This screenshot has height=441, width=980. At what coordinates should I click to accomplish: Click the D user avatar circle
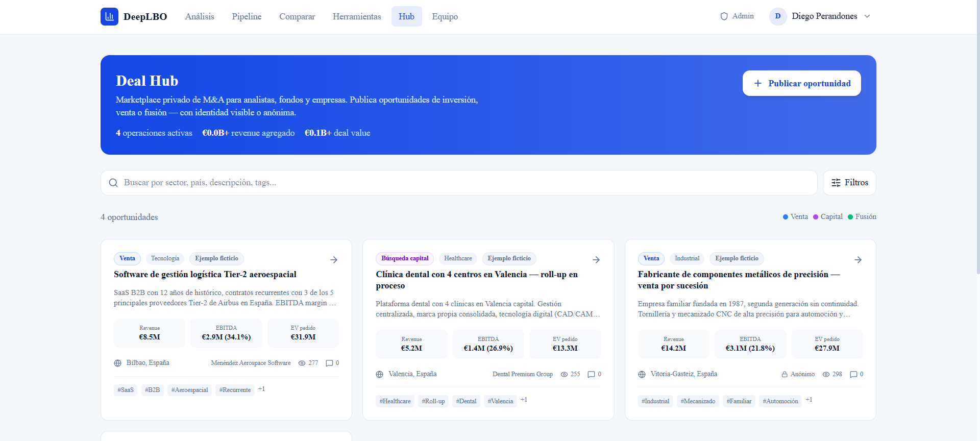click(778, 16)
